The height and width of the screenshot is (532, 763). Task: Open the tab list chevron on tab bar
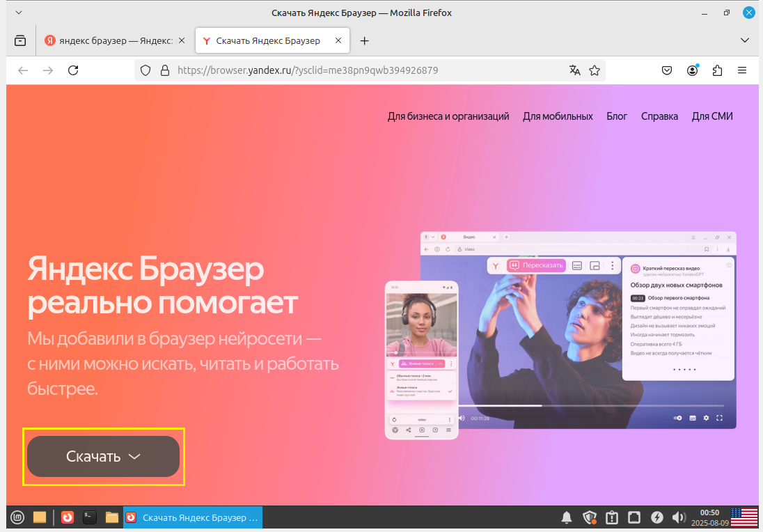coord(745,40)
